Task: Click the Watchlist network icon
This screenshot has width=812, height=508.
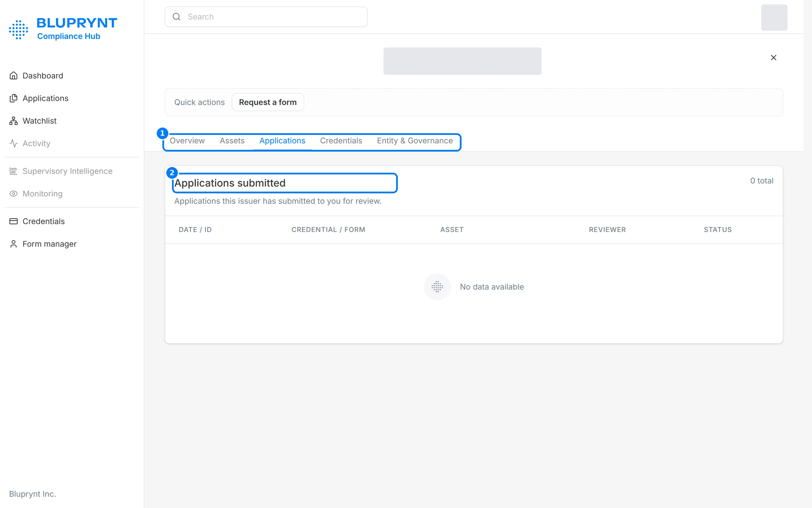Action: pyautogui.click(x=14, y=121)
